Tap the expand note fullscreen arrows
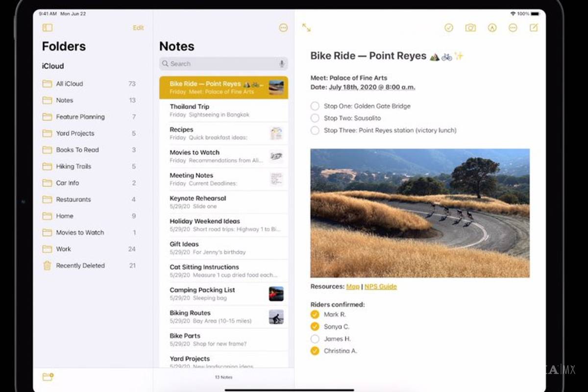 (306, 28)
